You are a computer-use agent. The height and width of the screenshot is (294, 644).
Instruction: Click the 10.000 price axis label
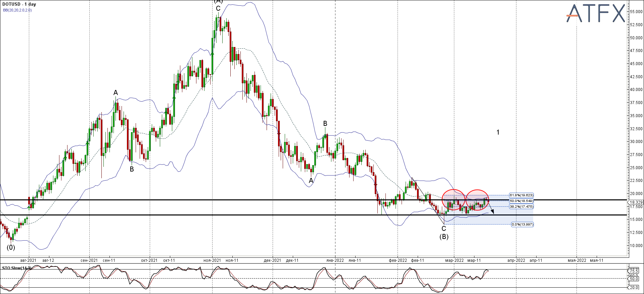point(636,245)
